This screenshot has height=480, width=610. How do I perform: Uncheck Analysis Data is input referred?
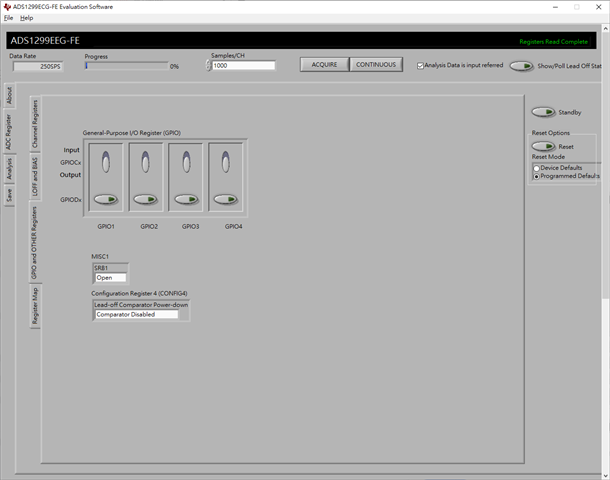pos(420,66)
